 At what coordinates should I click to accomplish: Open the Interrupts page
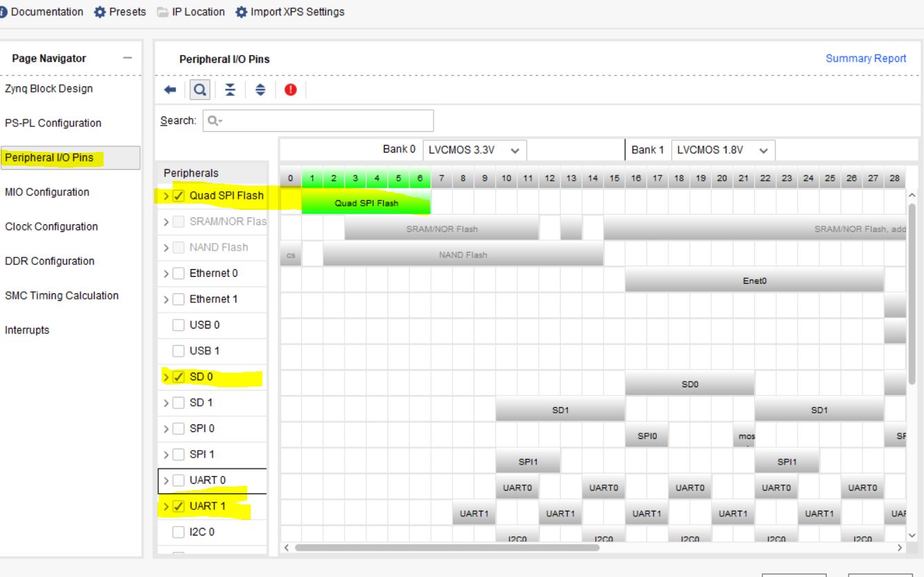[27, 330]
